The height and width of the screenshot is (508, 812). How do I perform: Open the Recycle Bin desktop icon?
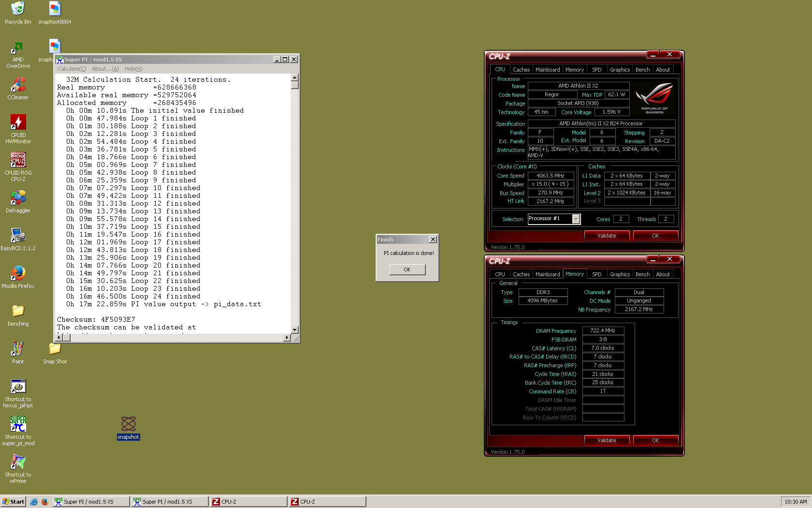[x=18, y=13]
